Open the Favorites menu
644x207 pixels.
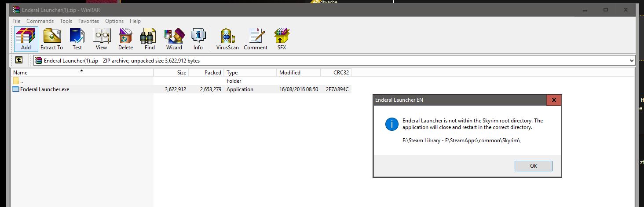coord(88,21)
